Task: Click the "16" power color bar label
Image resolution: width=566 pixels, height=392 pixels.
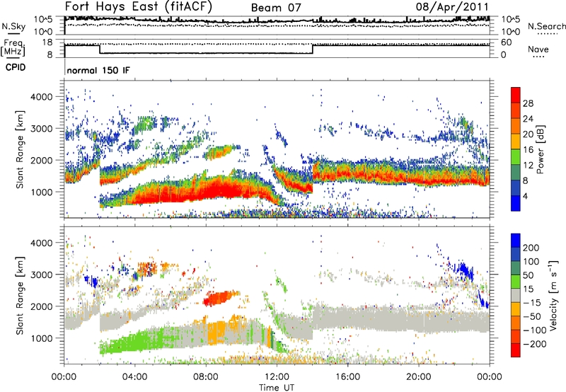Action: click(528, 150)
